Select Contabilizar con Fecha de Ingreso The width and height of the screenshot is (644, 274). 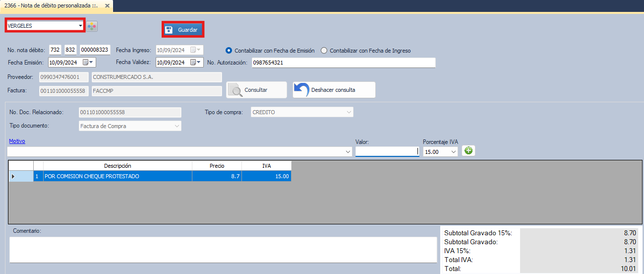324,51
